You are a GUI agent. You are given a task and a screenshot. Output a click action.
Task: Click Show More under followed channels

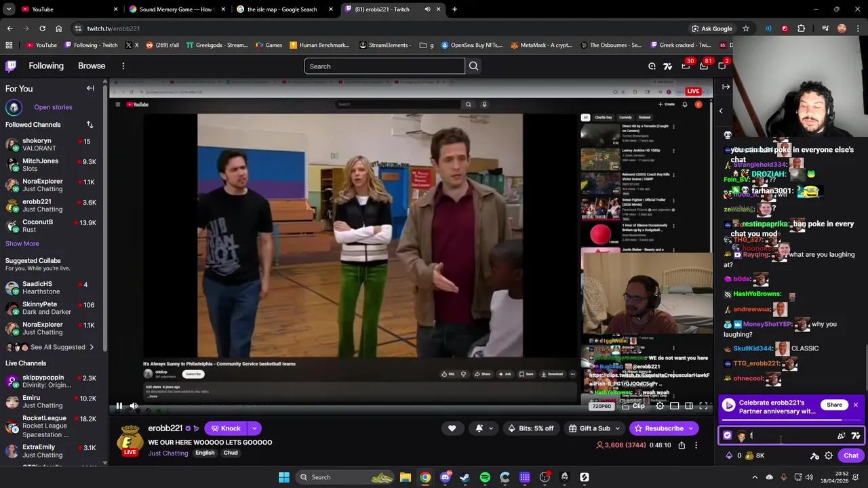point(22,243)
